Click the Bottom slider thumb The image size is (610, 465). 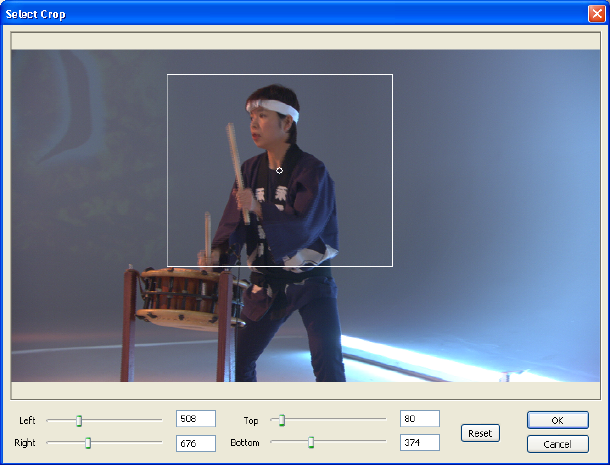pos(311,442)
